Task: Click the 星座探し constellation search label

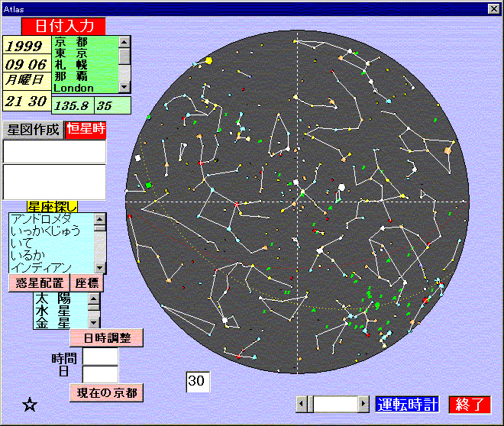Action: pos(53,207)
